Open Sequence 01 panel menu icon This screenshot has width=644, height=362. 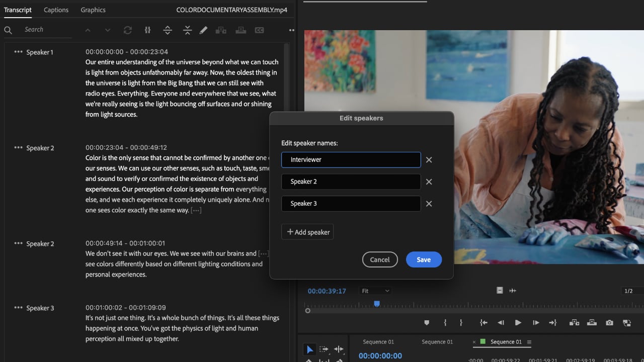tap(529, 342)
